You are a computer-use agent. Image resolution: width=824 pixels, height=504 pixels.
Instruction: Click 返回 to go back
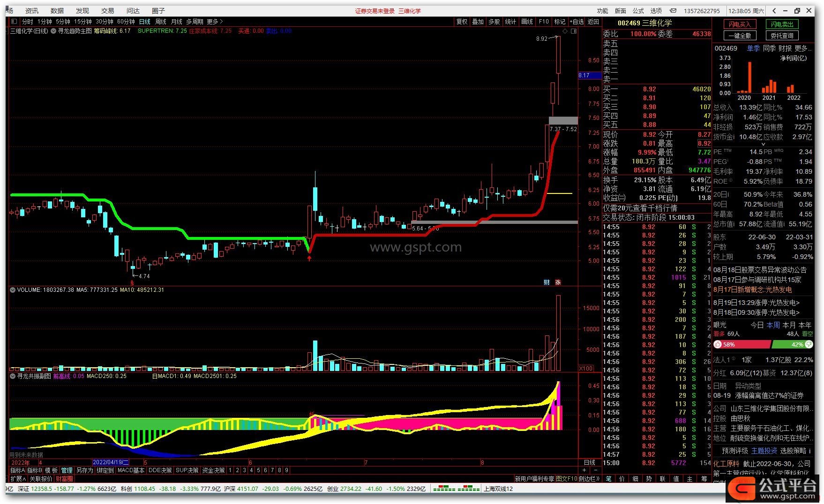[593, 22]
